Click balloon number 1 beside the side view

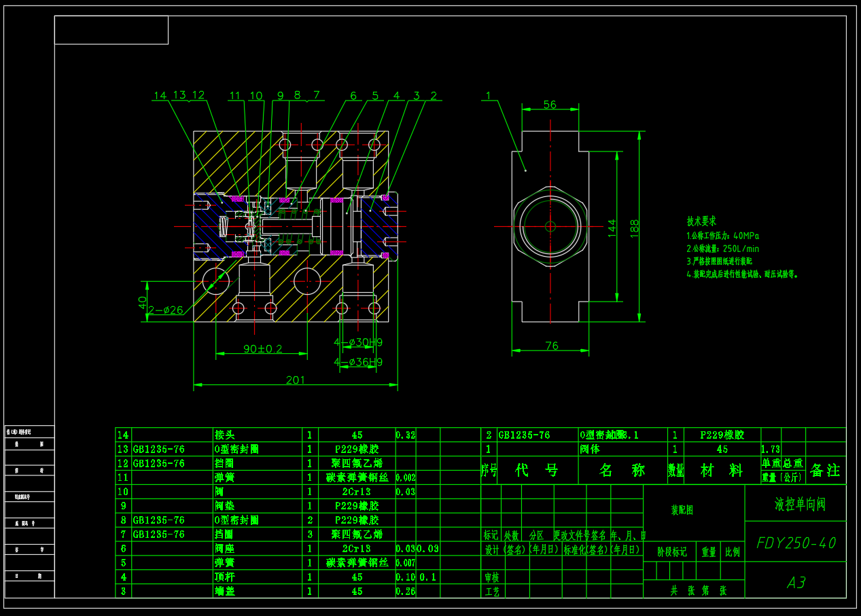(x=488, y=96)
